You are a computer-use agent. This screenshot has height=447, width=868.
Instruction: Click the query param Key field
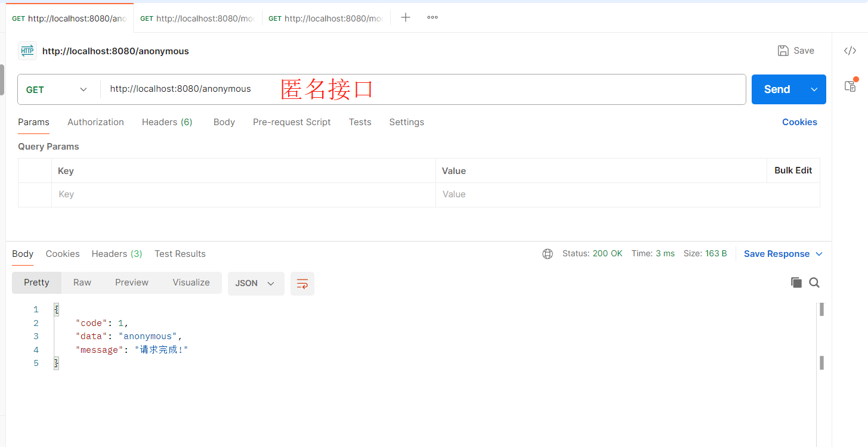pos(243,195)
